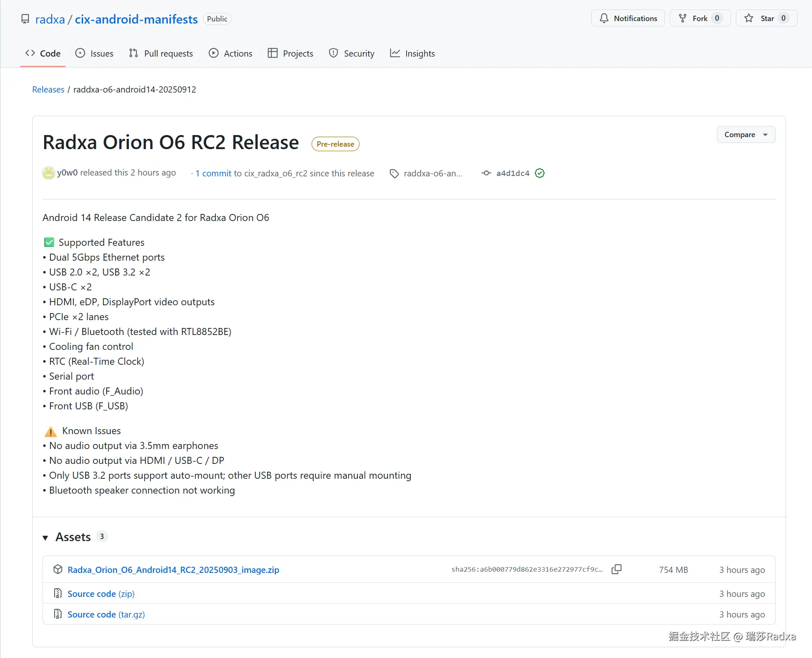This screenshot has width=812, height=658.
Task: Go back to Releases breadcrumb link
Action: (48, 90)
